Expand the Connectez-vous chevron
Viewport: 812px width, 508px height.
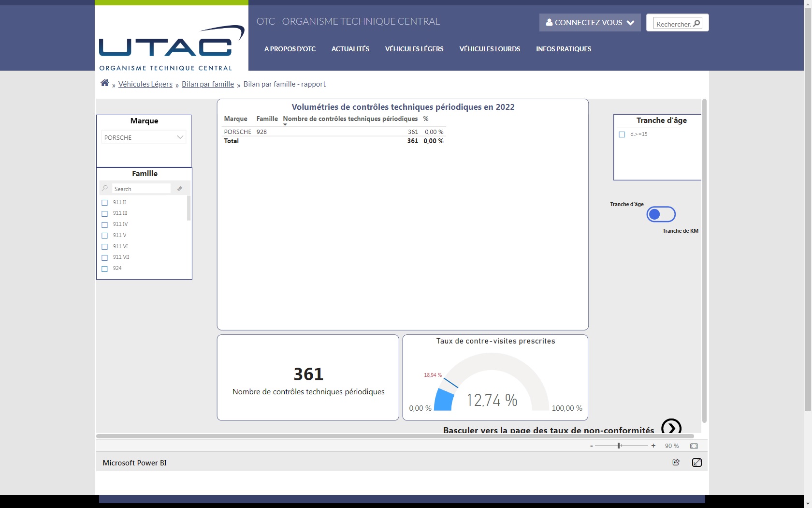pyautogui.click(x=630, y=22)
